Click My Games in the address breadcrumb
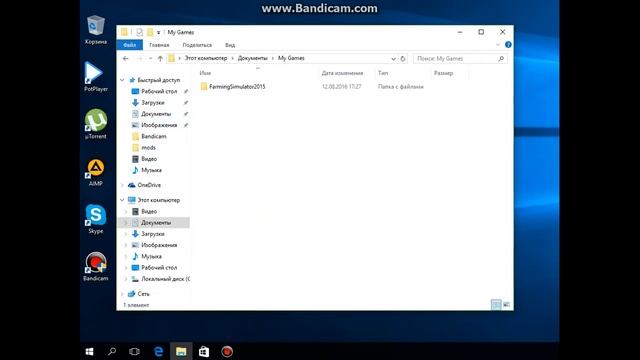Image resolution: width=640 pixels, height=360 pixels. coord(291,58)
